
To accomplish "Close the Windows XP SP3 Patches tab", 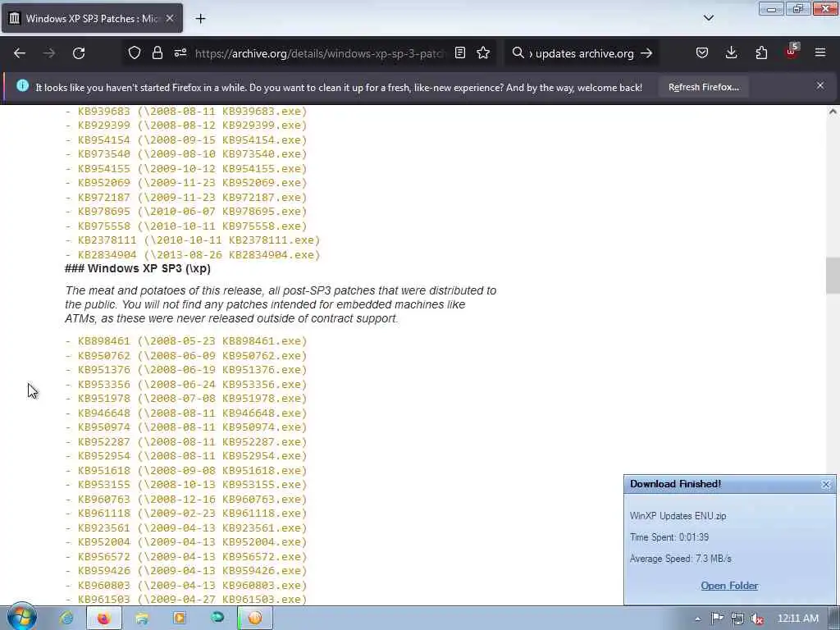I will coord(170,19).
